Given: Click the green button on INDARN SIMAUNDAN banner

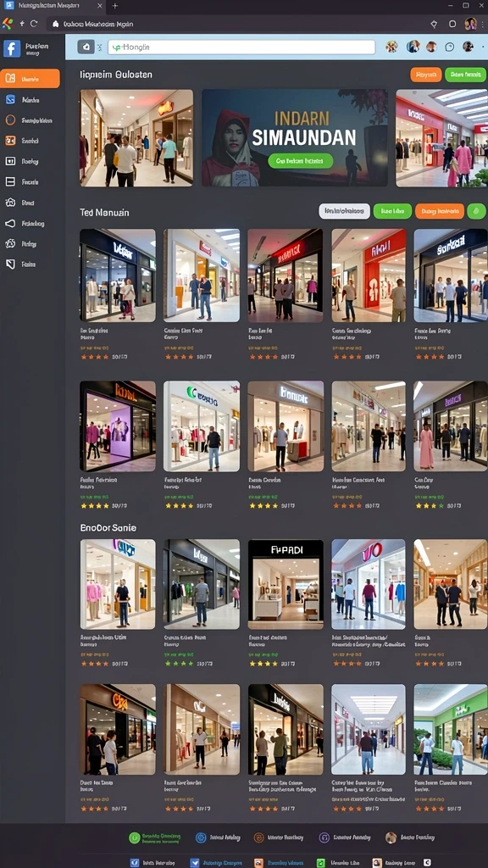Looking at the screenshot, I should (x=301, y=160).
